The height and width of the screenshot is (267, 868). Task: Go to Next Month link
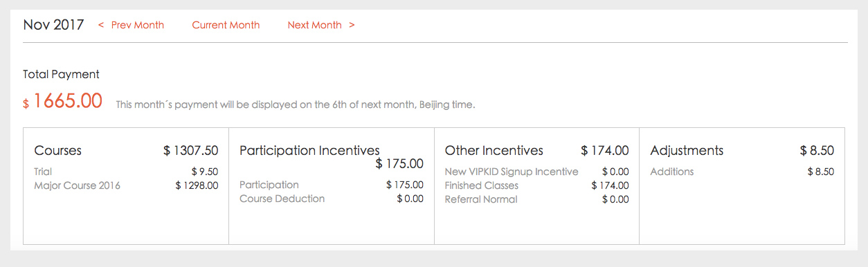click(x=314, y=25)
